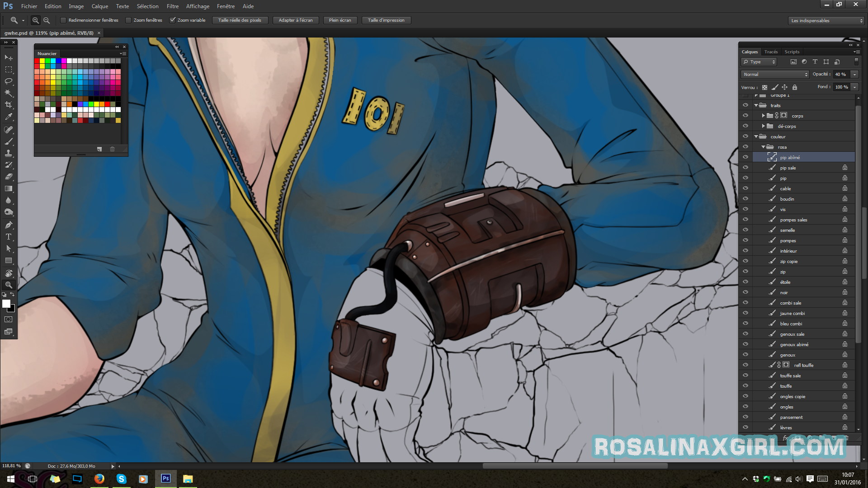868x488 pixels.
Task: Select the Clone Stamp tool
Action: 9,154
